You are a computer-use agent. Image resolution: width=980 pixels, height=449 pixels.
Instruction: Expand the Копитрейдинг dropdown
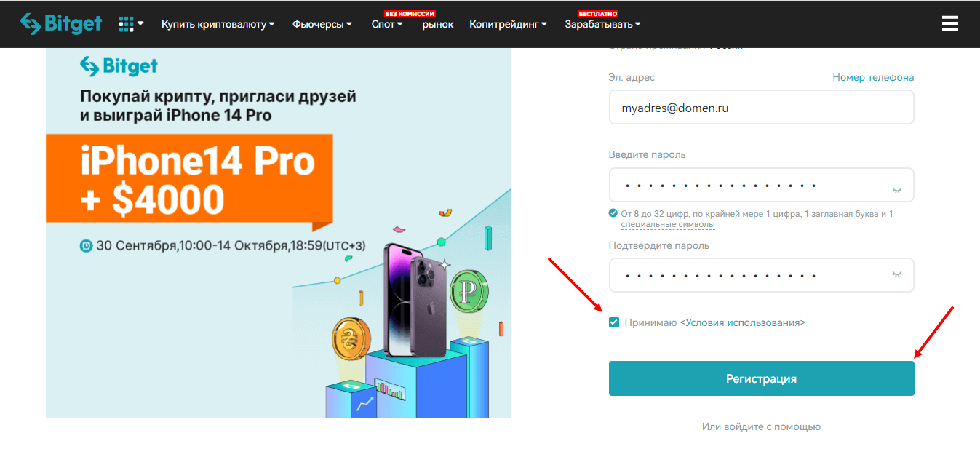click(509, 24)
